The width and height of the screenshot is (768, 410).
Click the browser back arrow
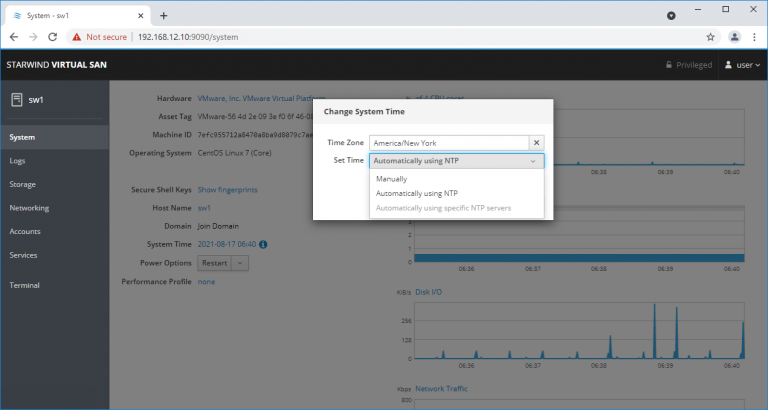pyautogui.click(x=14, y=37)
